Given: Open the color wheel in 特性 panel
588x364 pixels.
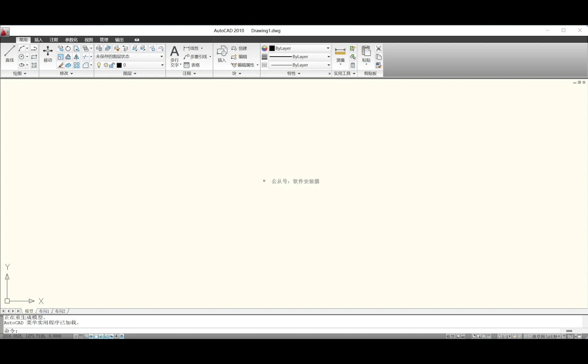Looking at the screenshot, I should tap(264, 48).
